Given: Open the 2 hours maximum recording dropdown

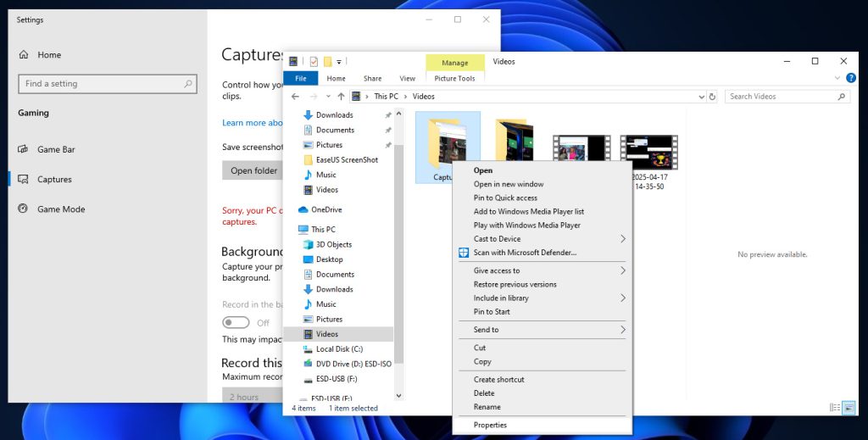Looking at the screenshot, I should (253, 395).
